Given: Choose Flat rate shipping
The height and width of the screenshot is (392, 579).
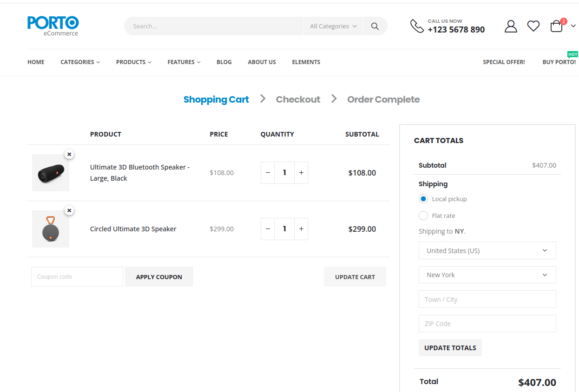Looking at the screenshot, I should [423, 215].
